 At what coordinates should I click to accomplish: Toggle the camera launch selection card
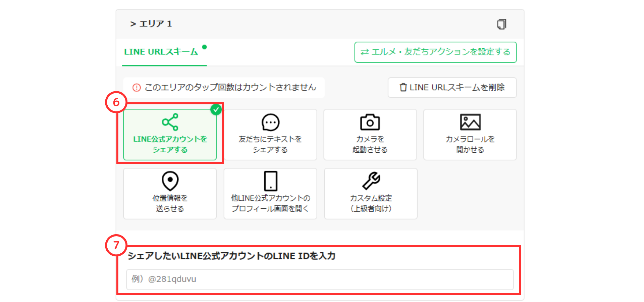(370, 134)
